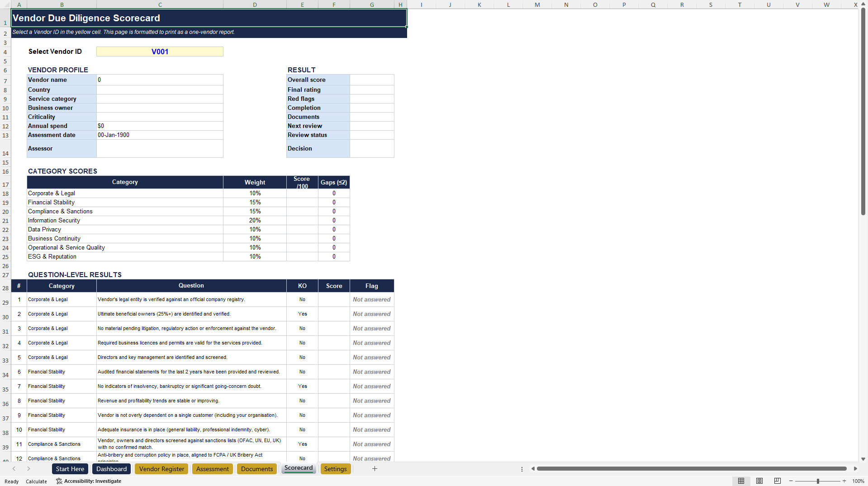Switch to Page Layout view icon

[759, 481]
